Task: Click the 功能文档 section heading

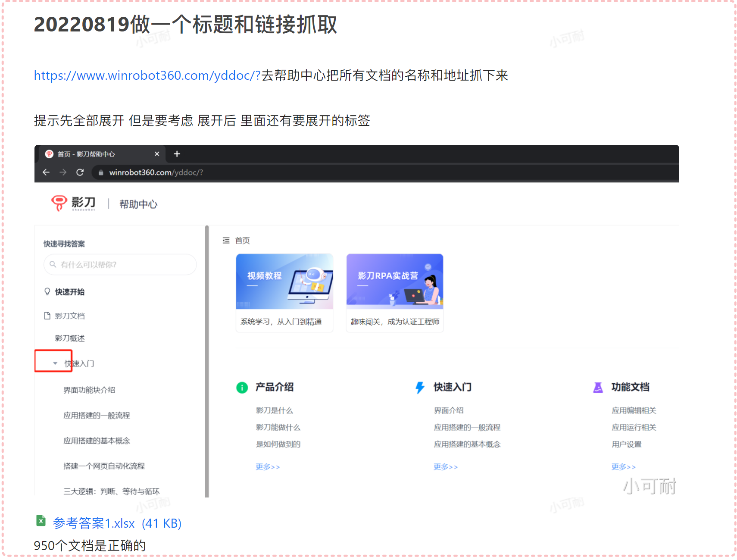Action: pyautogui.click(x=631, y=387)
